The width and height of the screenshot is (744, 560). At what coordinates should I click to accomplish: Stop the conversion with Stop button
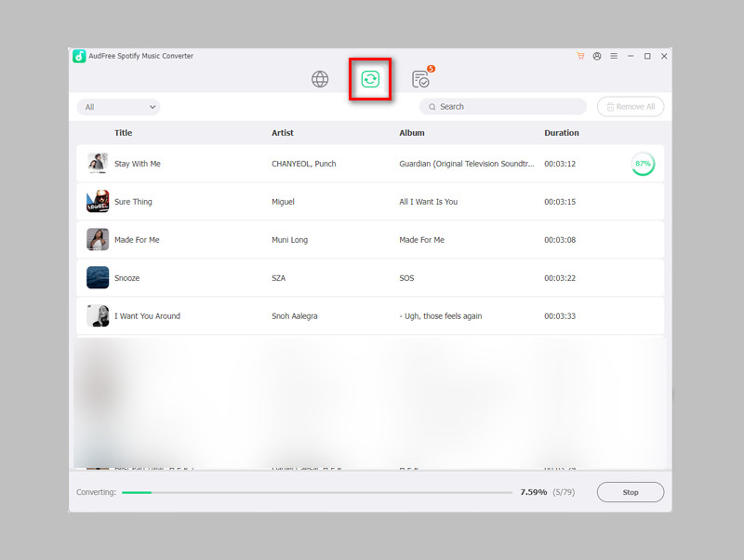[631, 492]
